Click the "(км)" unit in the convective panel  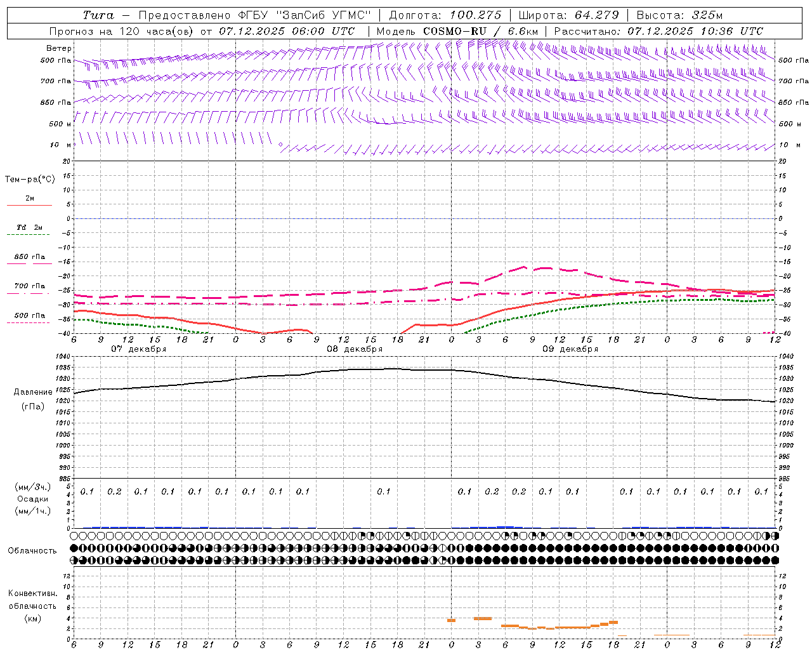[x=32, y=618]
